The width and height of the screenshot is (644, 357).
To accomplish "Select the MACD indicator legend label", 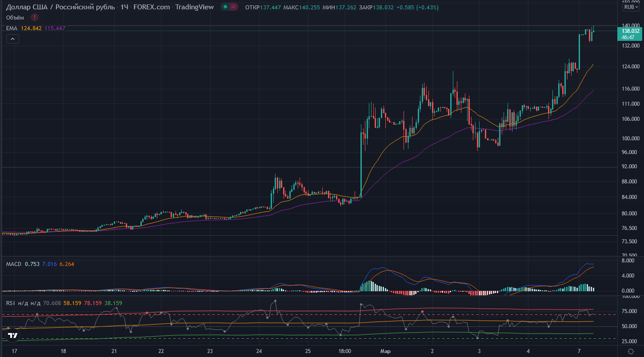I will [14, 264].
